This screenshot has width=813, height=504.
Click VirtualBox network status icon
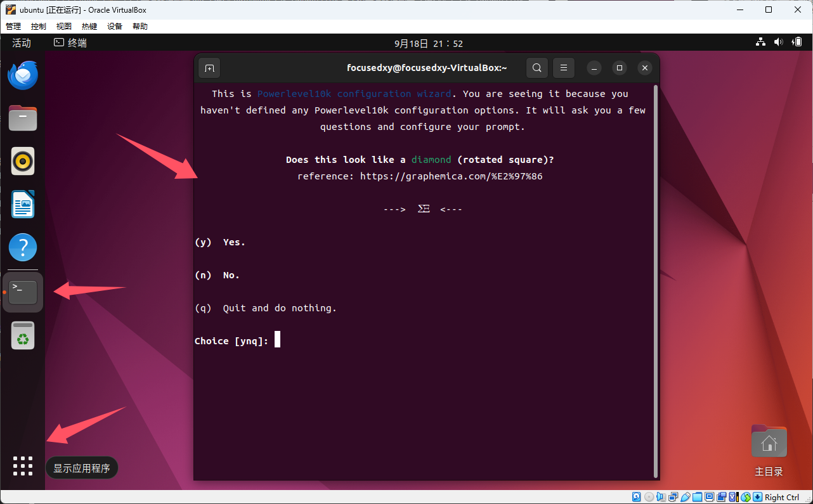click(673, 497)
